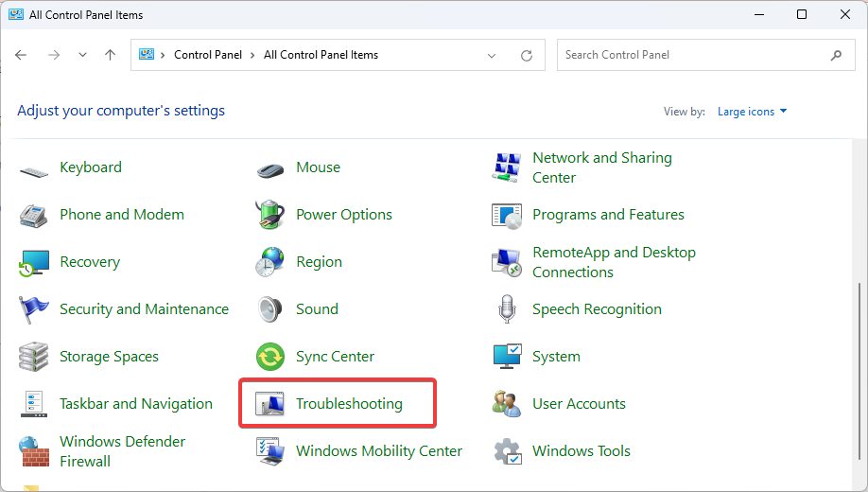Click the Programs and Features icon
Image resolution: width=868 pixels, height=492 pixels.
(x=507, y=216)
